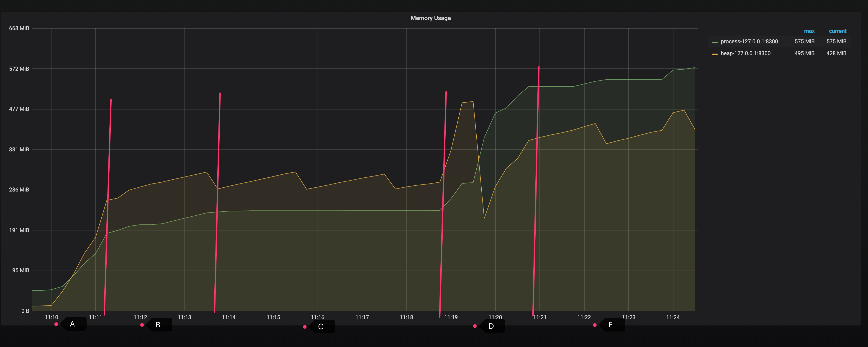Click the yellow heap-127.0.0.1:8300 legend color marker
The image size is (868, 347).
[x=715, y=53]
